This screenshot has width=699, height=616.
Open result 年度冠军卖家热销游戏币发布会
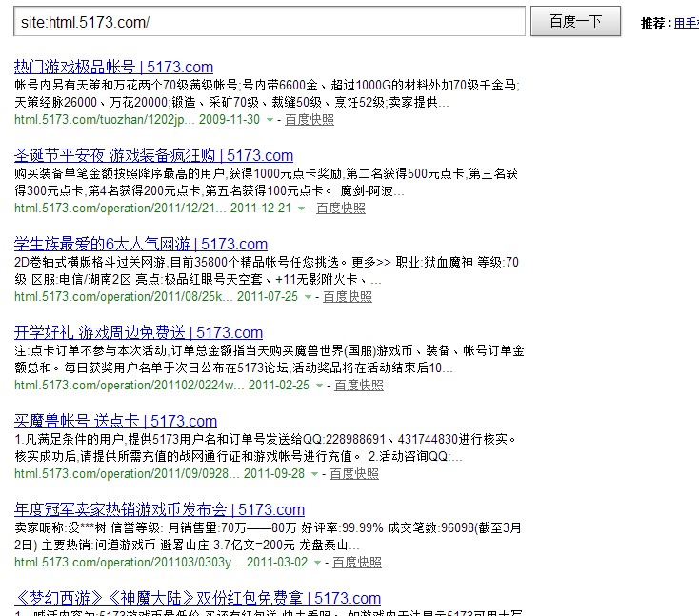point(159,509)
